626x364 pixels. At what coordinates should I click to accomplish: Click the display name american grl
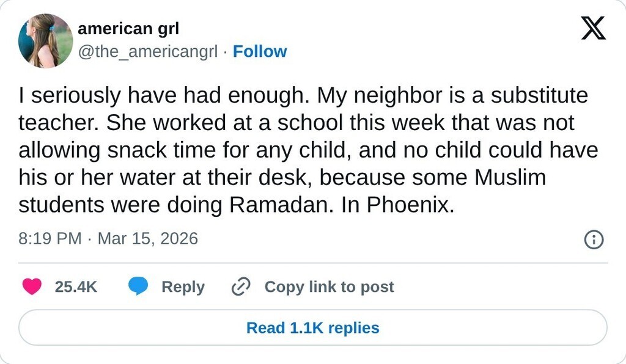[128, 29]
